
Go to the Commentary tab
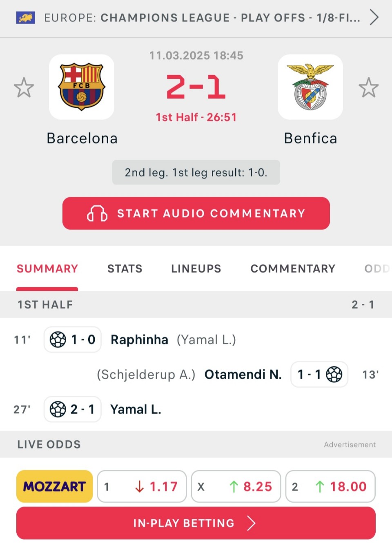point(293,269)
